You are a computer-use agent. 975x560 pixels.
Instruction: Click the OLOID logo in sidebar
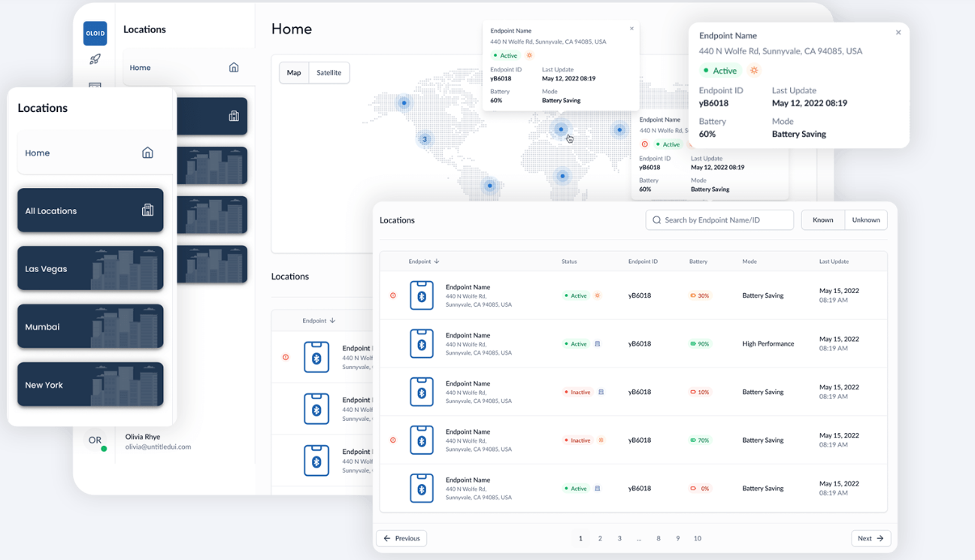click(x=95, y=33)
